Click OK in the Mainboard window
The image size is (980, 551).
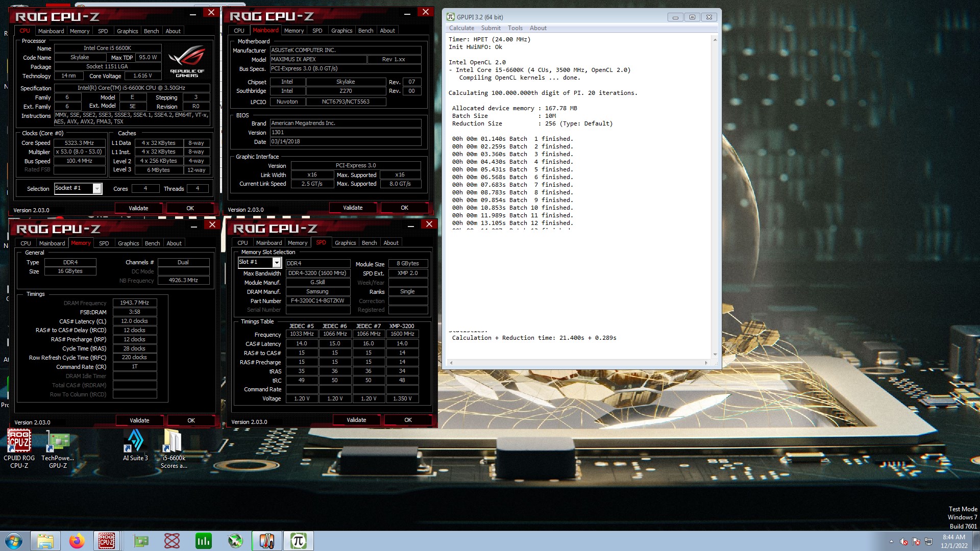tap(404, 208)
